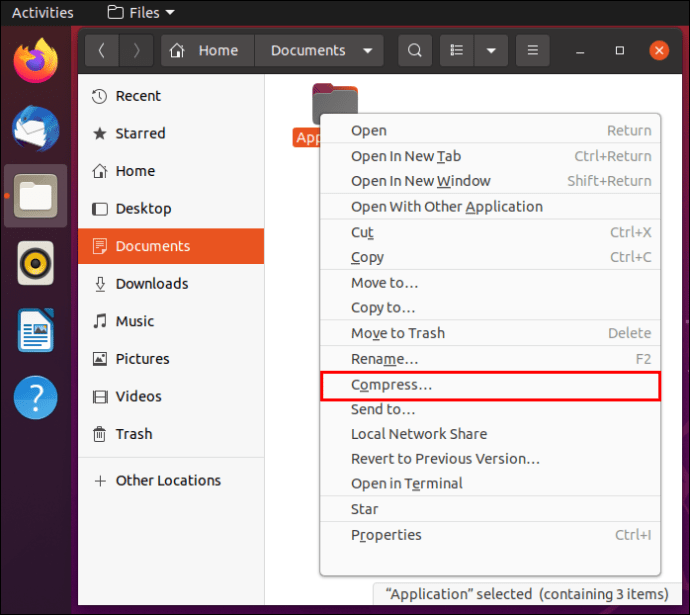Open Music in the sidebar
This screenshot has height=615, width=690.
point(171,321)
